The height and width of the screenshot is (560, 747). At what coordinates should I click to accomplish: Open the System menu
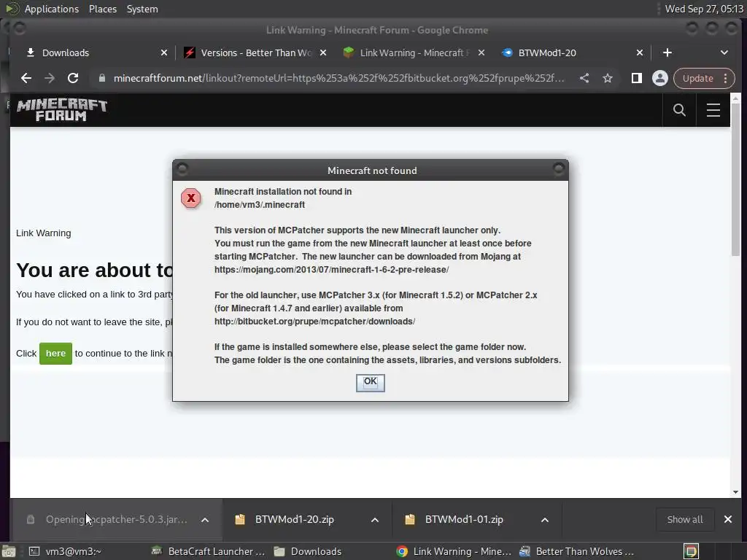(x=142, y=9)
